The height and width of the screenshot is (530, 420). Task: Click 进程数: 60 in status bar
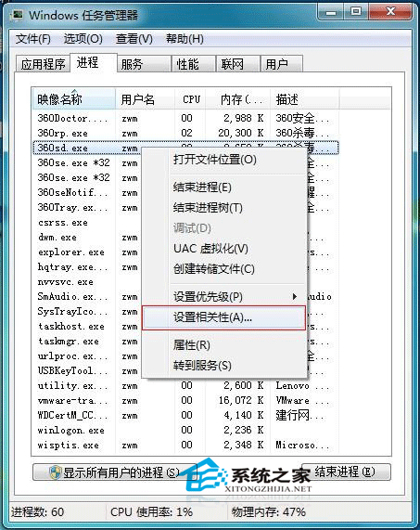click(x=37, y=512)
